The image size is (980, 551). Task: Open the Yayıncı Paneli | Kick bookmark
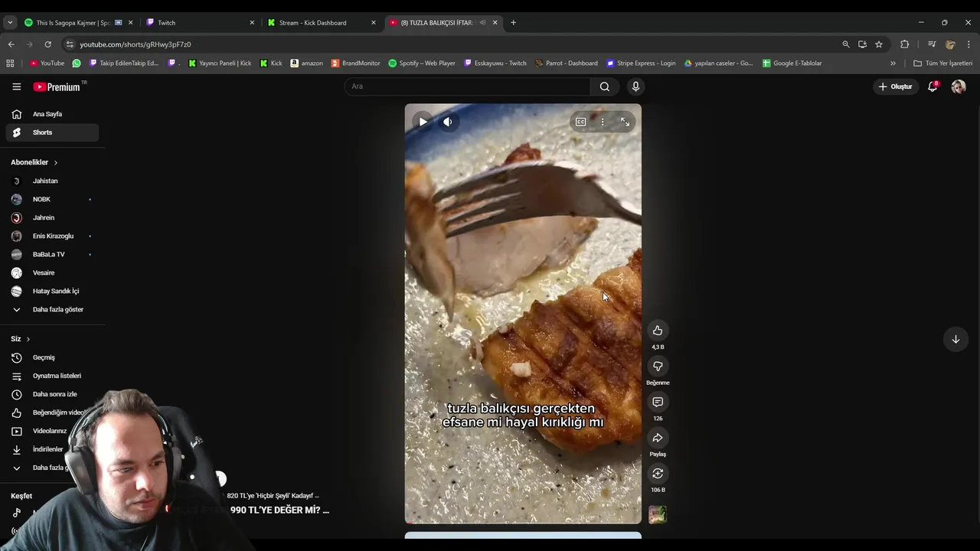click(220, 64)
